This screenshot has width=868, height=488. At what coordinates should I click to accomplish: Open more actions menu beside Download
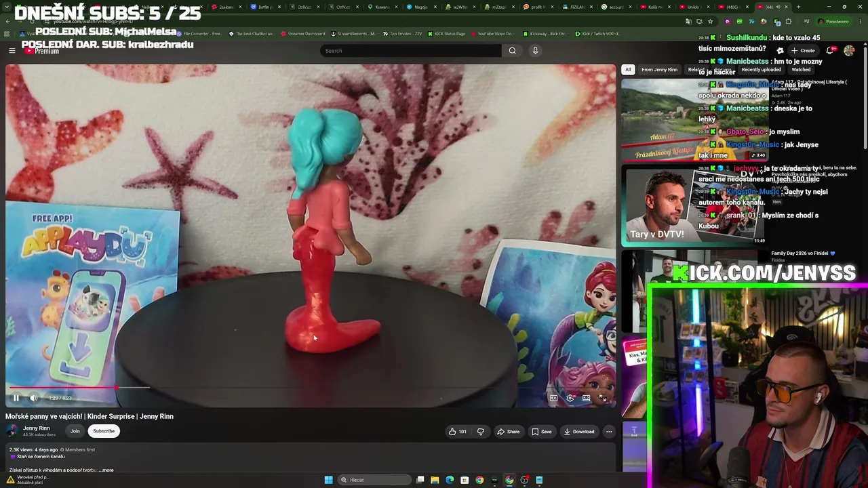[609, 432]
